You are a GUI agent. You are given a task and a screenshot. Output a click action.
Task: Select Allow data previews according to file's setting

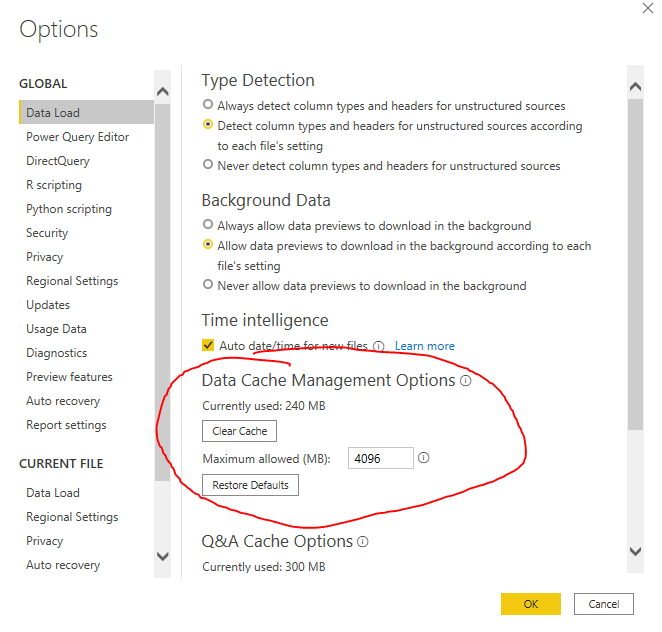208,244
